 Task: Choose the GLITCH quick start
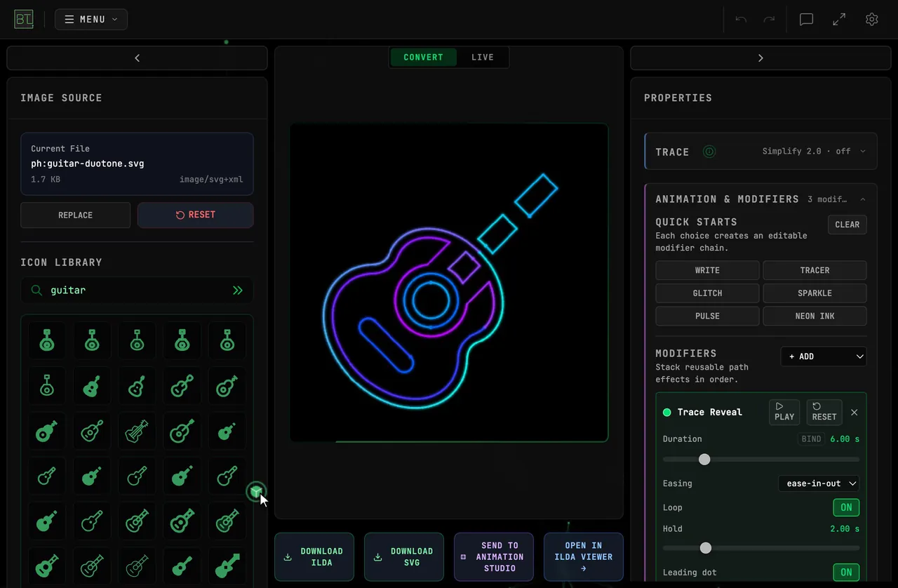707,293
